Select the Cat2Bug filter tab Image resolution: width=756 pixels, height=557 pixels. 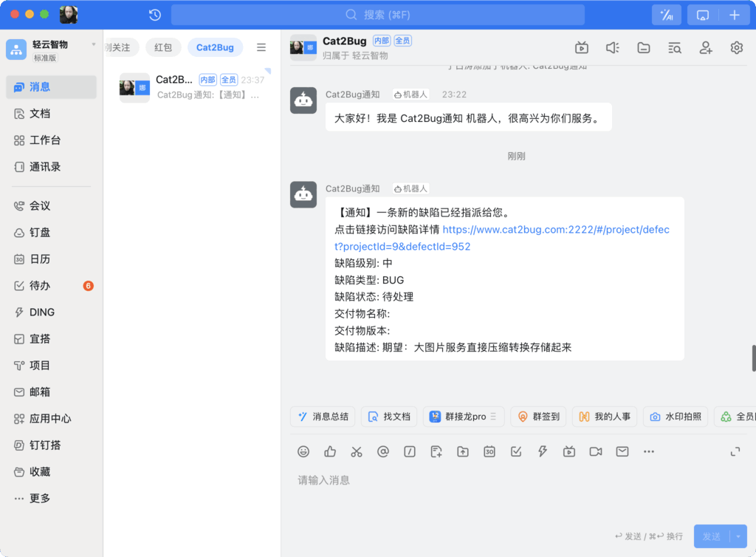click(215, 47)
